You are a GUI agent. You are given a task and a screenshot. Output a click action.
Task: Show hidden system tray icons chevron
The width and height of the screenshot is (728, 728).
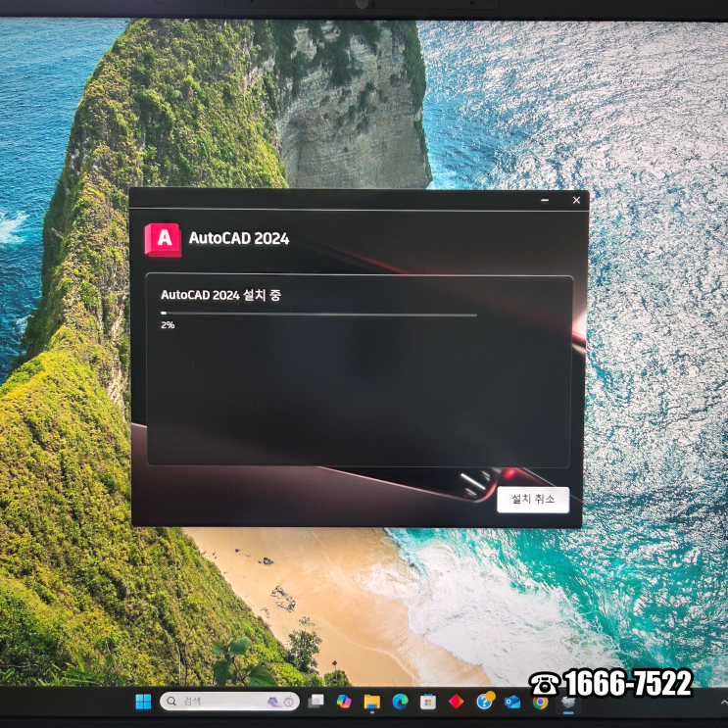(724, 702)
